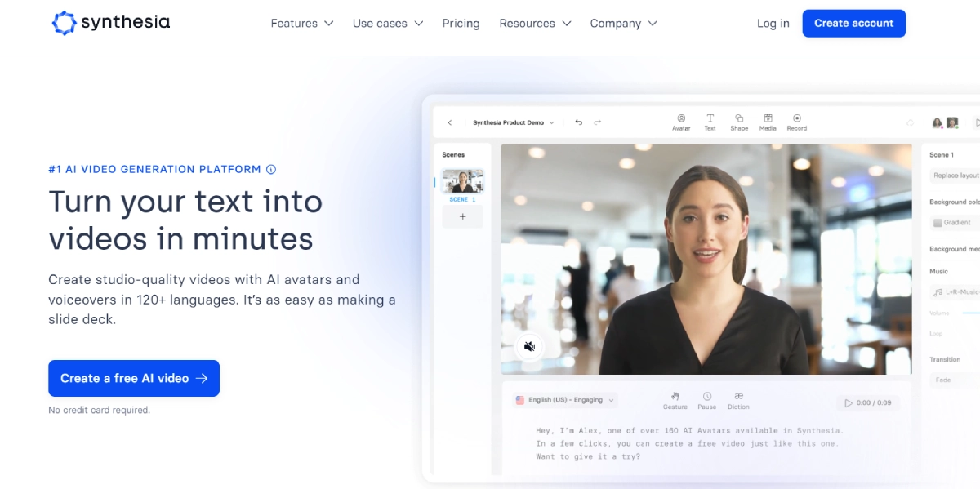Open the Diction tool

[738, 398]
